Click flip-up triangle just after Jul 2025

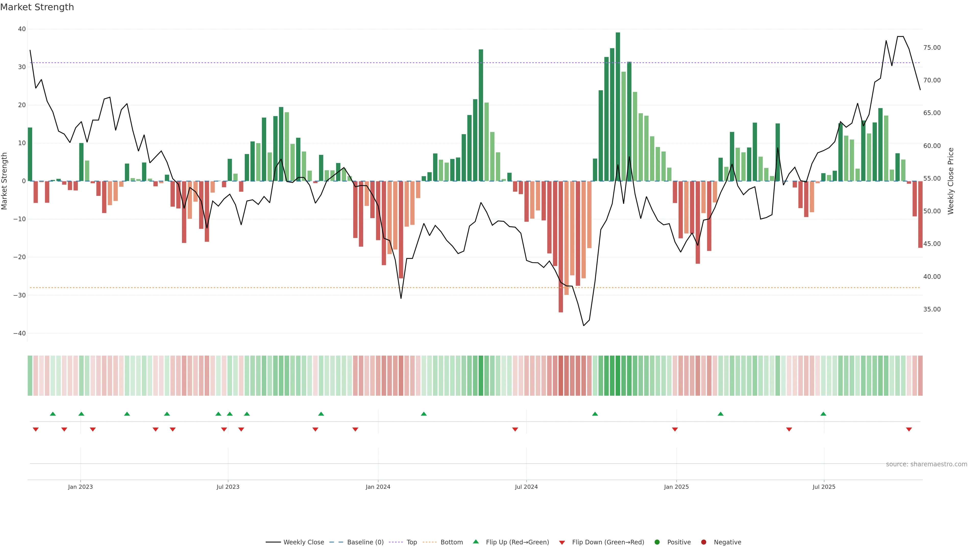coord(823,414)
